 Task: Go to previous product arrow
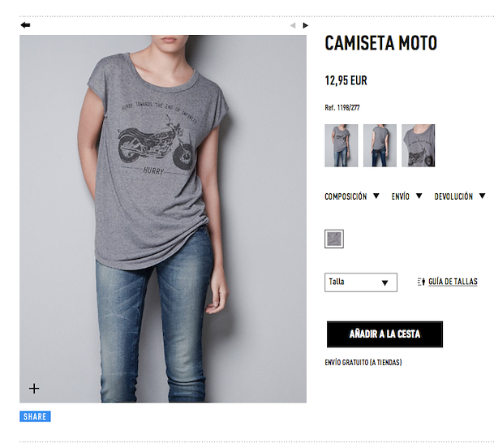pyautogui.click(x=293, y=25)
